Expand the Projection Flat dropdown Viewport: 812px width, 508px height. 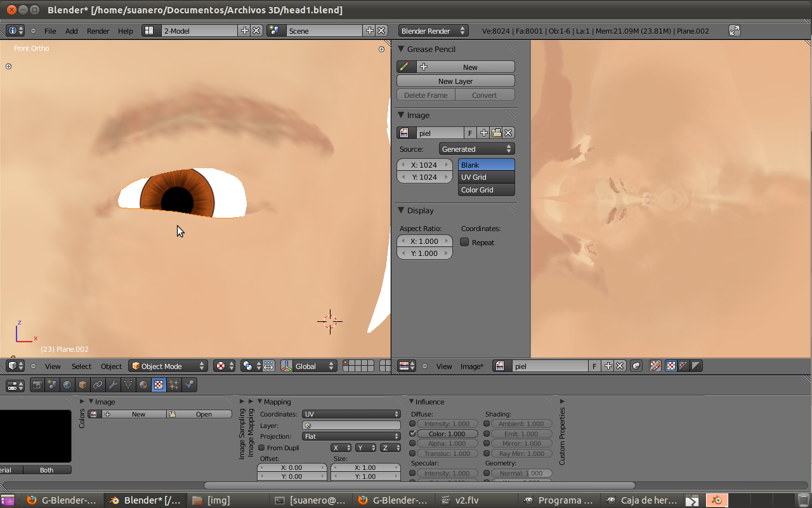(351, 437)
